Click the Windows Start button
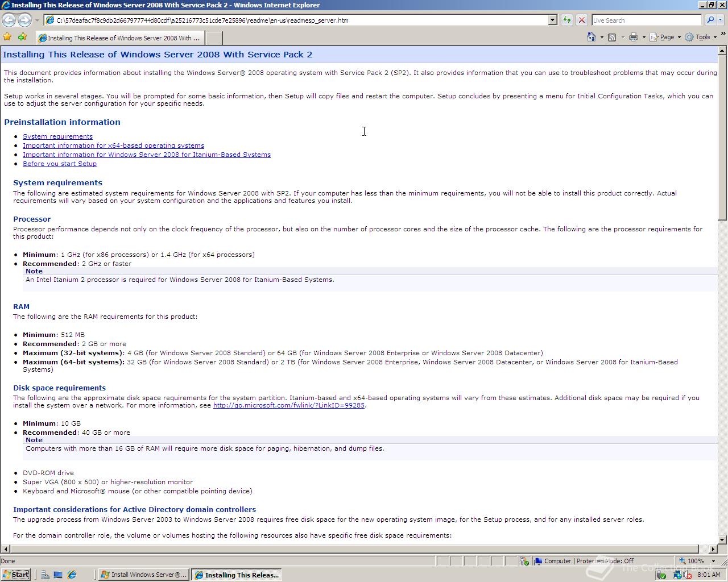The width and height of the screenshot is (728, 582). [x=16, y=575]
